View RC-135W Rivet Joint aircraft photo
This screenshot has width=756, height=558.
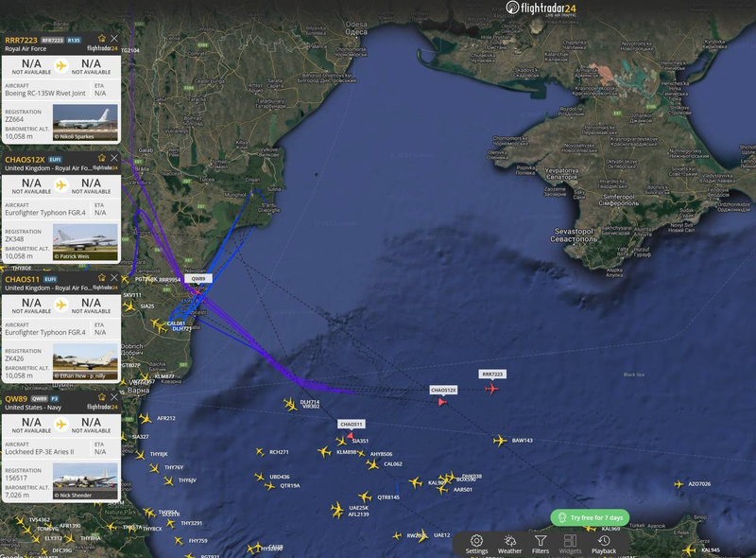(x=85, y=122)
